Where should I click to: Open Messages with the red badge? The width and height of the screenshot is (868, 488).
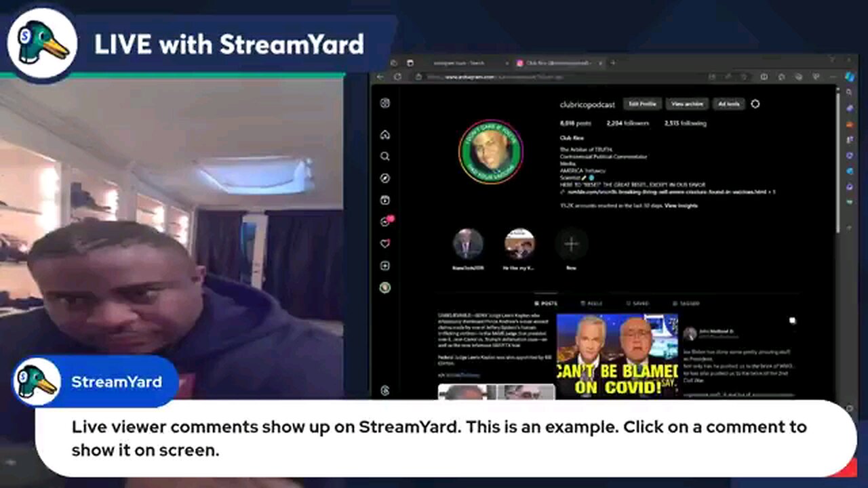[386, 221]
